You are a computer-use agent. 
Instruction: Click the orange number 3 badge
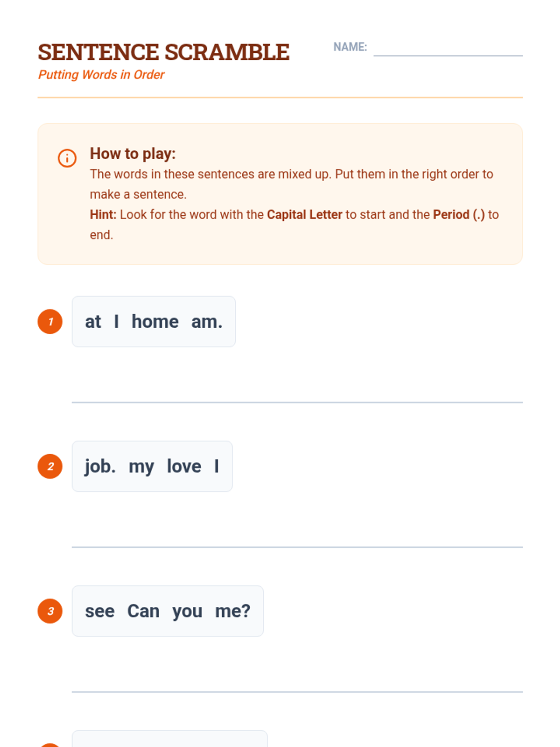[50, 611]
